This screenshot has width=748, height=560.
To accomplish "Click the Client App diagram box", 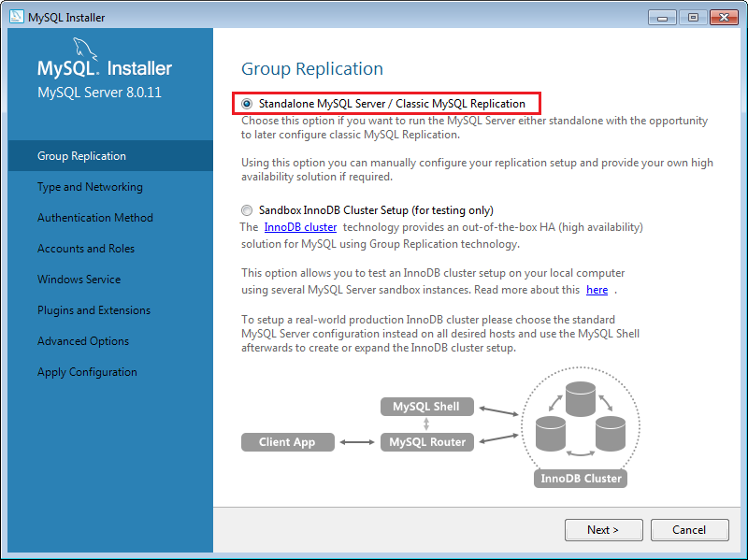I will (287, 442).
